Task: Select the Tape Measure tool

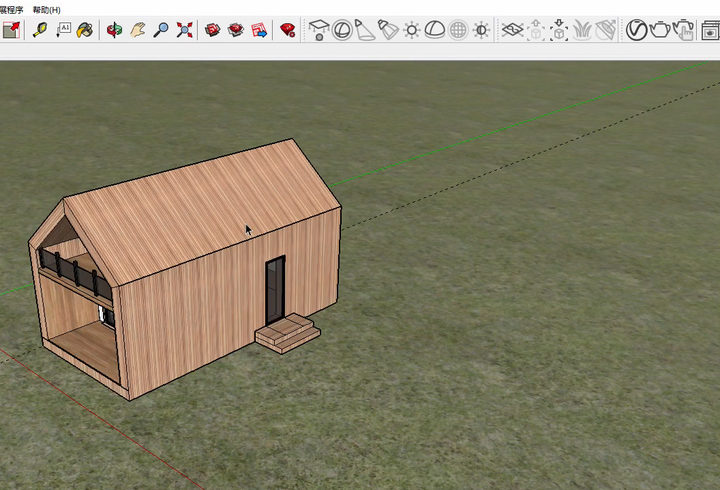Action: pyautogui.click(x=40, y=30)
